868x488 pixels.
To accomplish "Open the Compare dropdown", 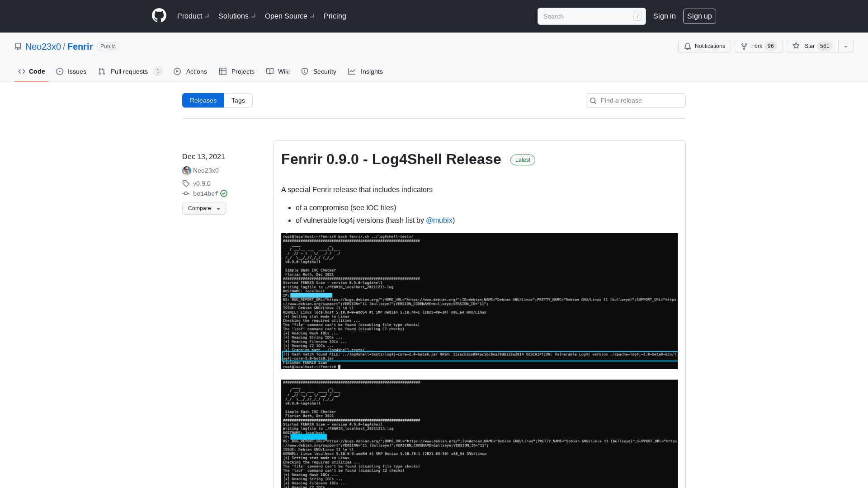I will 204,208.
